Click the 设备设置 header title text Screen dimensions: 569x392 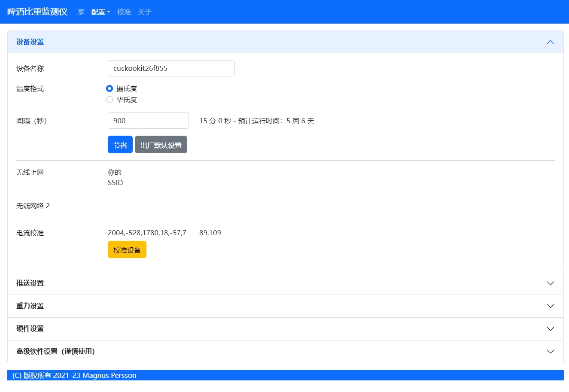pos(30,42)
